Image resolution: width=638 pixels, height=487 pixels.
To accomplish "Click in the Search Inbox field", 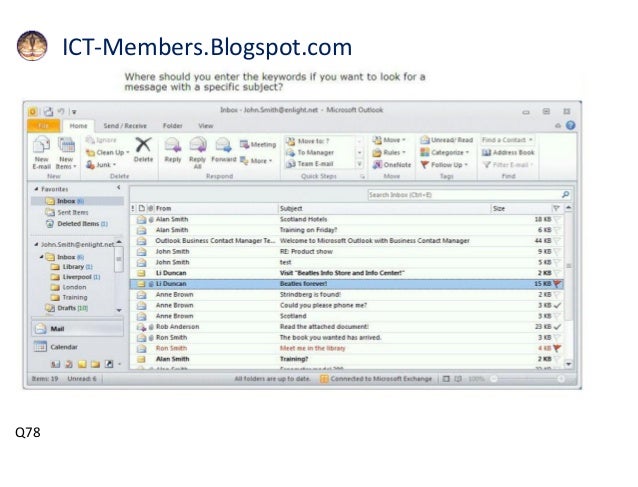I will (x=464, y=195).
